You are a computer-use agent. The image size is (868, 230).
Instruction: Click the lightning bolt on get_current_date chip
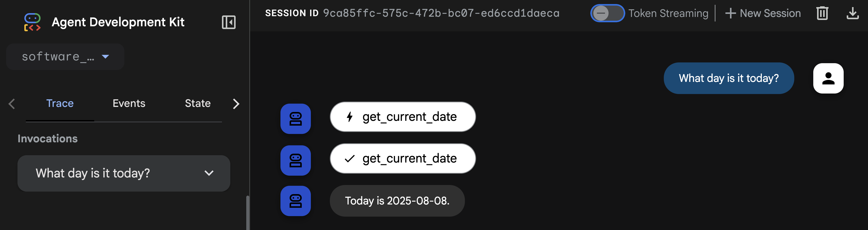pyautogui.click(x=349, y=117)
